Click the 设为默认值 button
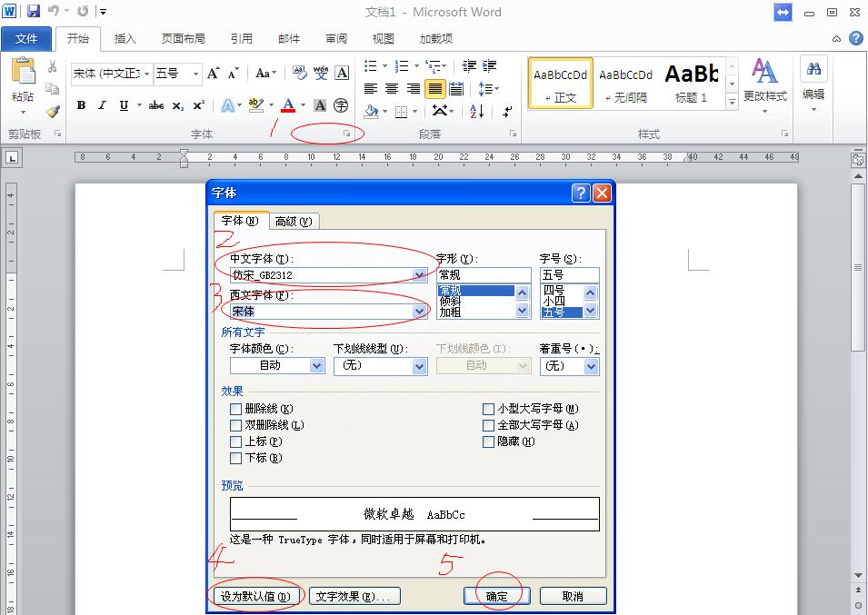868x615 pixels. tap(255, 597)
